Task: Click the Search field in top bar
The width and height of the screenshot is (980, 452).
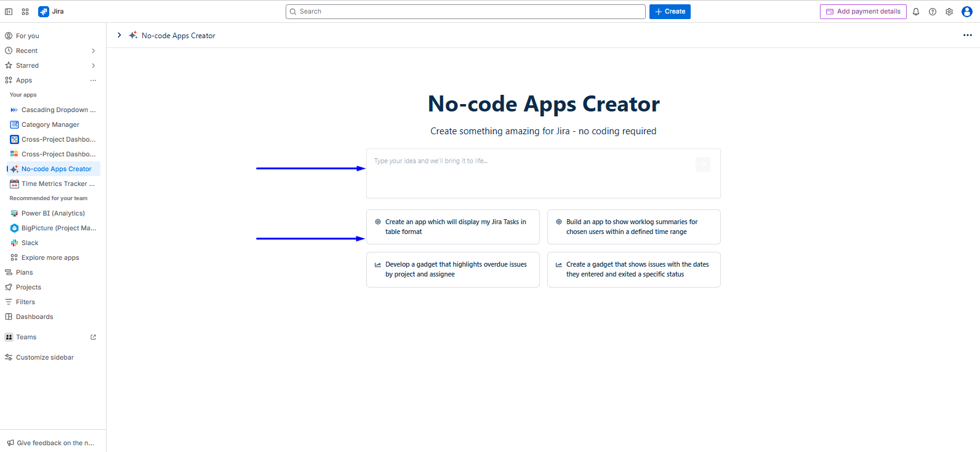Action: tap(465, 12)
